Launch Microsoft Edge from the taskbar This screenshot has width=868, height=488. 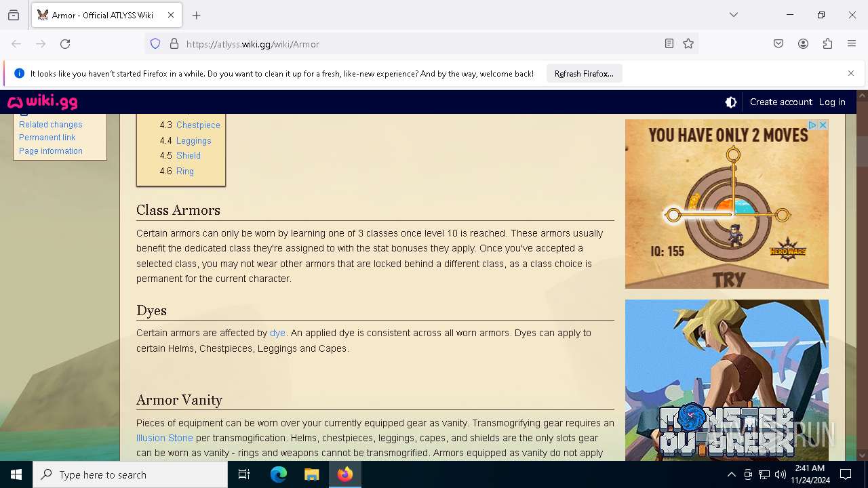pyautogui.click(x=279, y=474)
